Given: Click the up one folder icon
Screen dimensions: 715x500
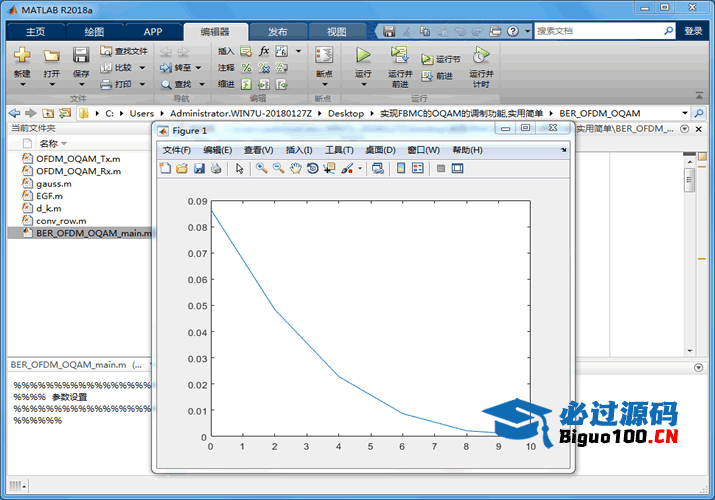Looking at the screenshot, I should click(x=47, y=113).
